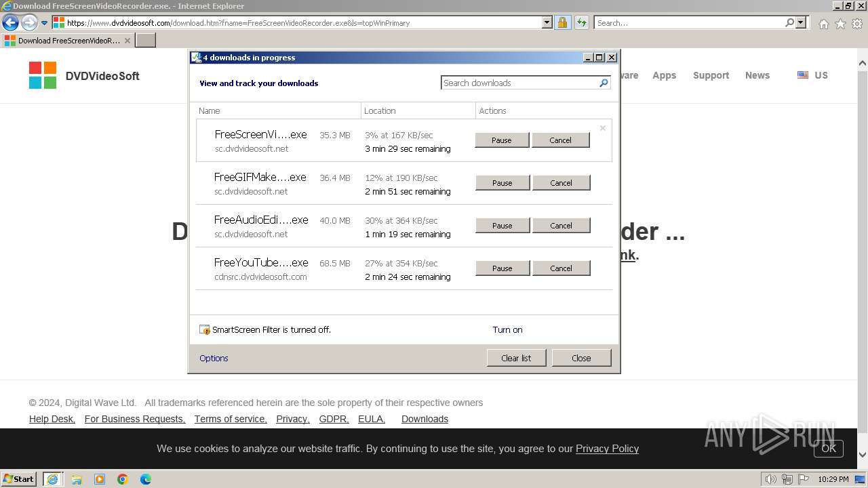The image size is (868, 488).
Task: Click the security lock icon in address bar
Action: [x=562, y=22]
